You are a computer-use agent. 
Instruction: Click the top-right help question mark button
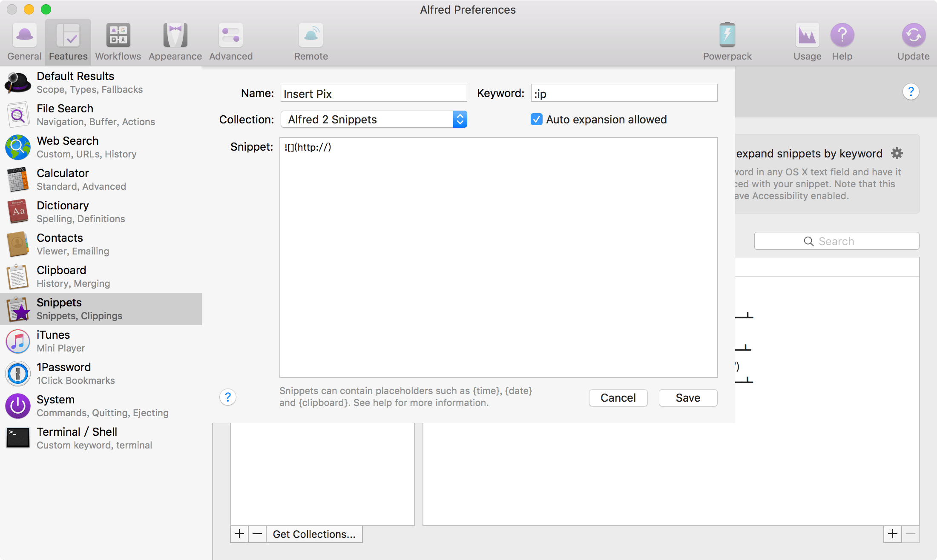[x=911, y=91]
